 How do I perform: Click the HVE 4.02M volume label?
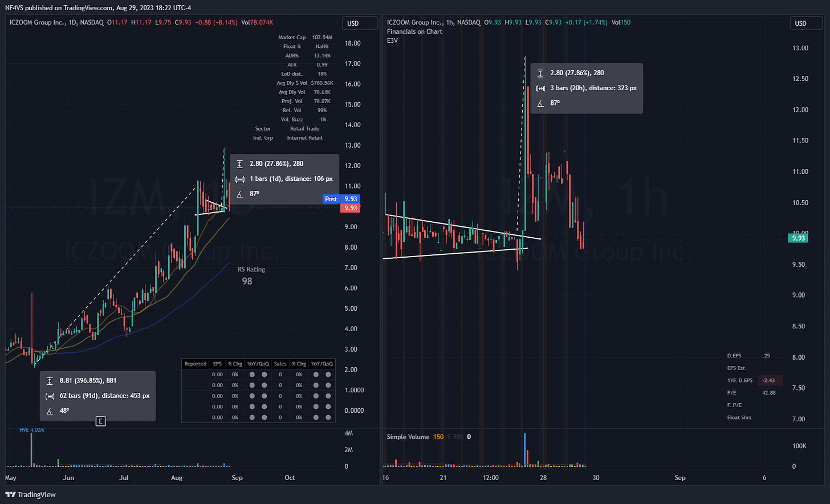32,430
